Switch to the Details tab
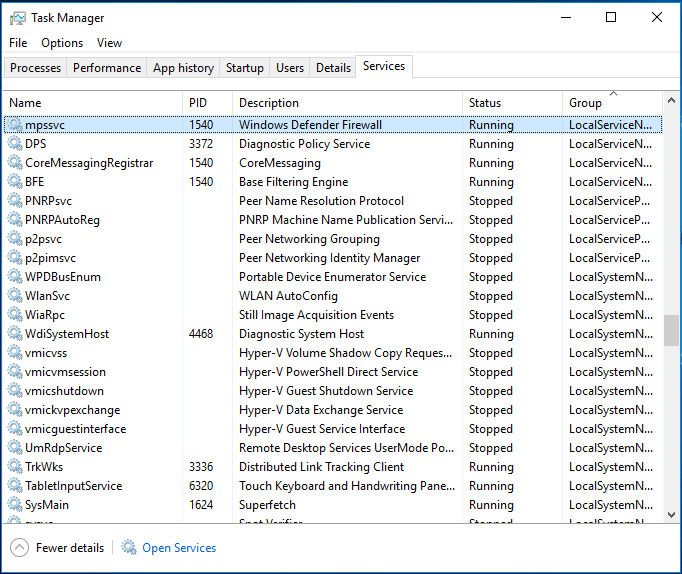The width and height of the screenshot is (682, 574). (333, 68)
